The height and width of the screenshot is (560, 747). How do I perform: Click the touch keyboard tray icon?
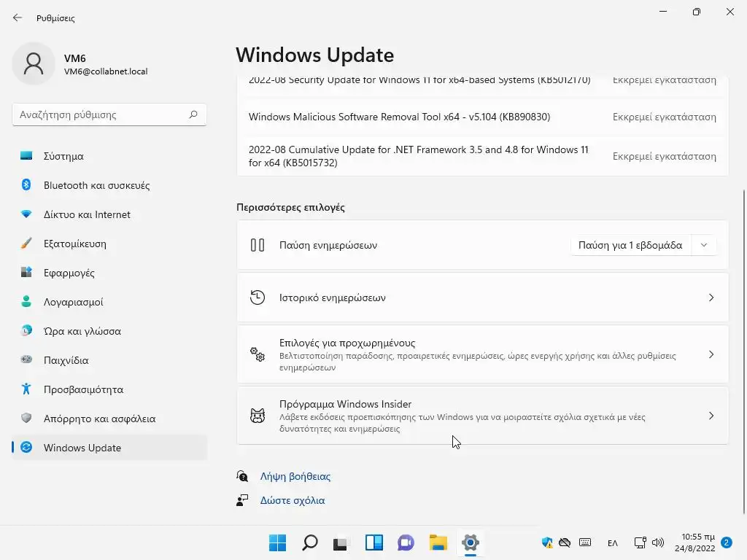(x=585, y=542)
